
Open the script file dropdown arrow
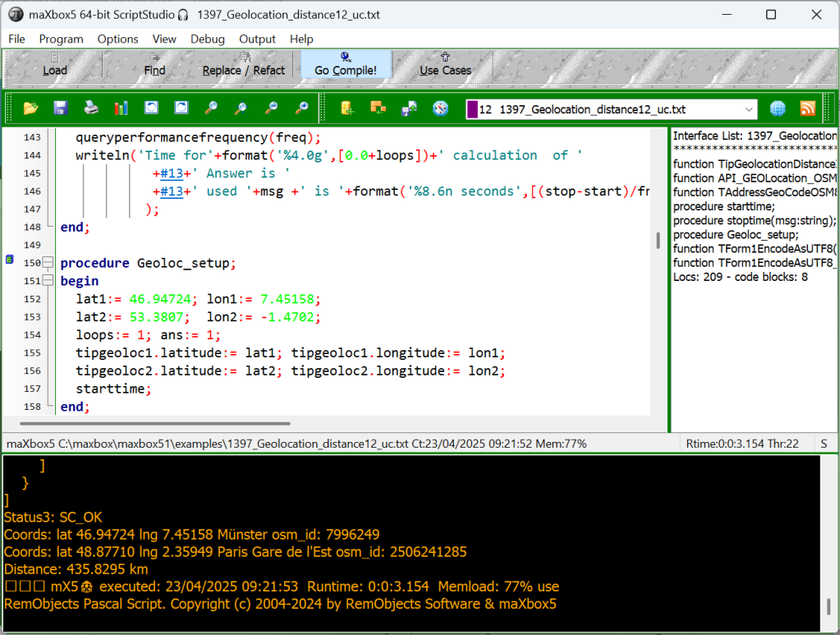(749, 109)
